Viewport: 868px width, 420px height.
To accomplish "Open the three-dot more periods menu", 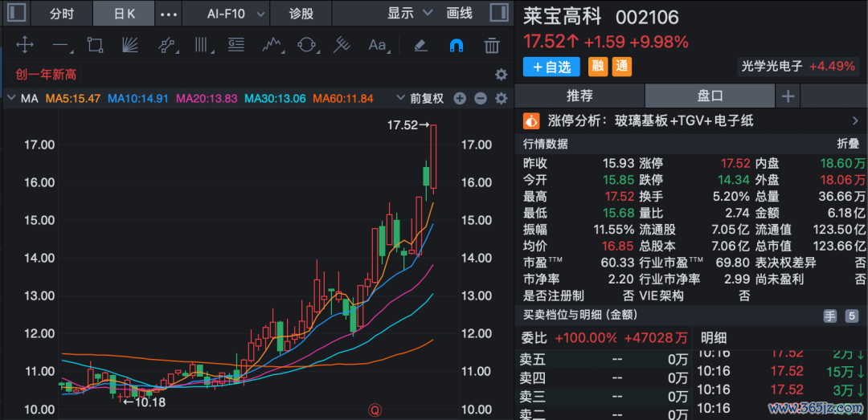I will [168, 14].
